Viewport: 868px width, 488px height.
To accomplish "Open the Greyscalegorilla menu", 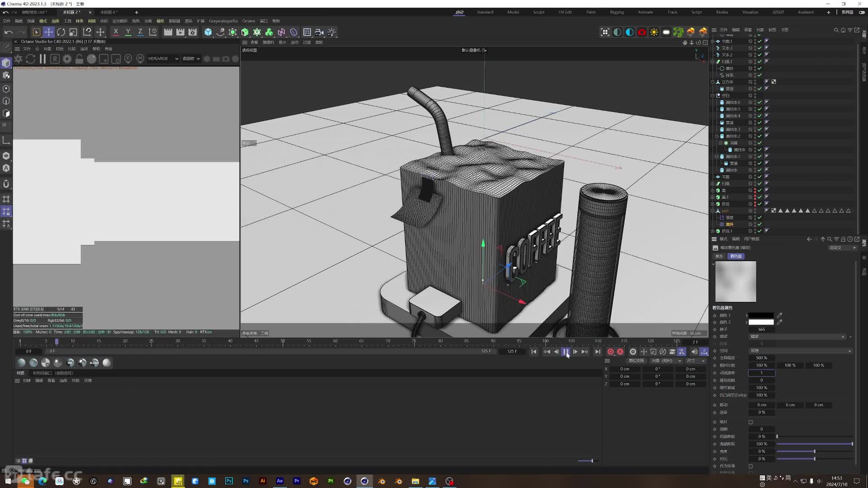I will (x=223, y=21).
